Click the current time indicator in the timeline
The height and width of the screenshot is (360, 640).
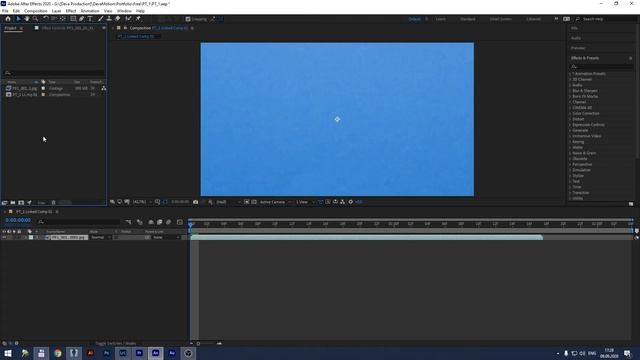(191, 224)
